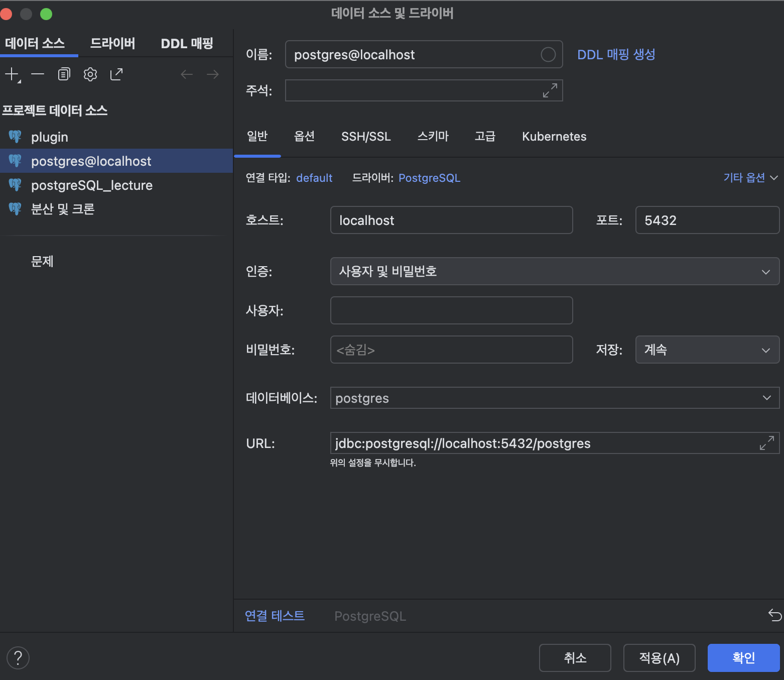The image size is (784, 680).
Task: Open the 데이터베이스 dropdown arrow
Action: (x=767, y=398)
